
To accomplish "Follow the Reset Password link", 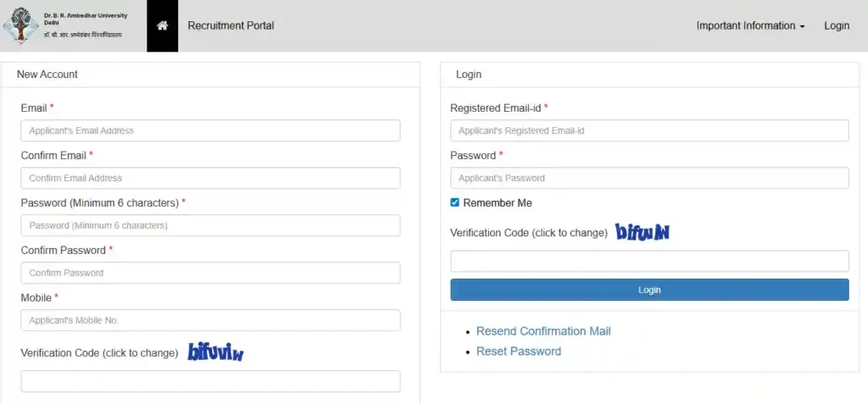I will pyautogui.click(x=519, y=351).
